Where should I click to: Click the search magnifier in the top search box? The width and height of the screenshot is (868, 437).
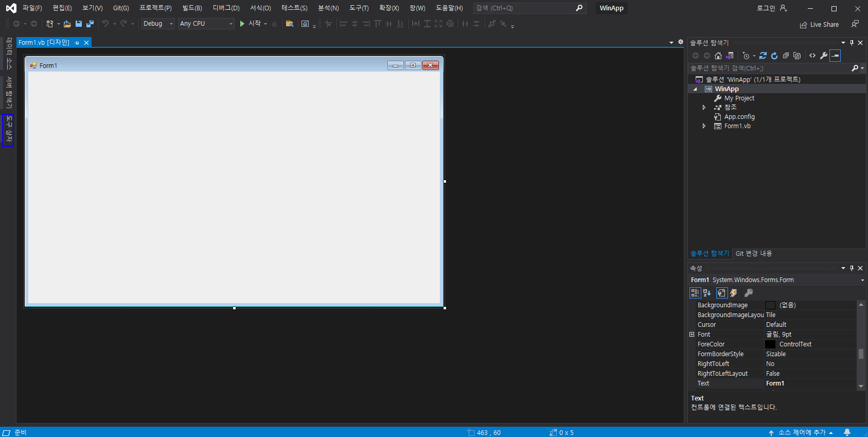[579, 8]
